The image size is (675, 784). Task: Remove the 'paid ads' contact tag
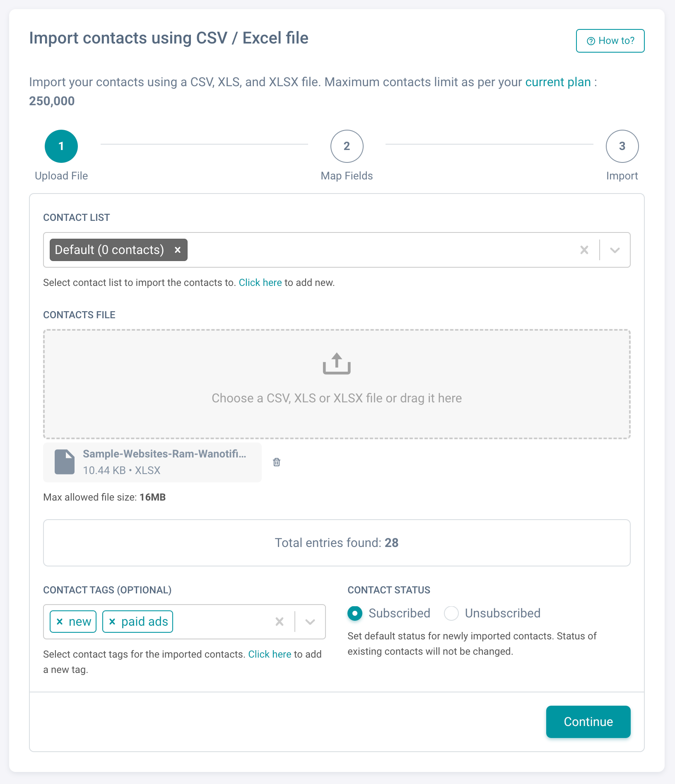click(x=111, y=621)
